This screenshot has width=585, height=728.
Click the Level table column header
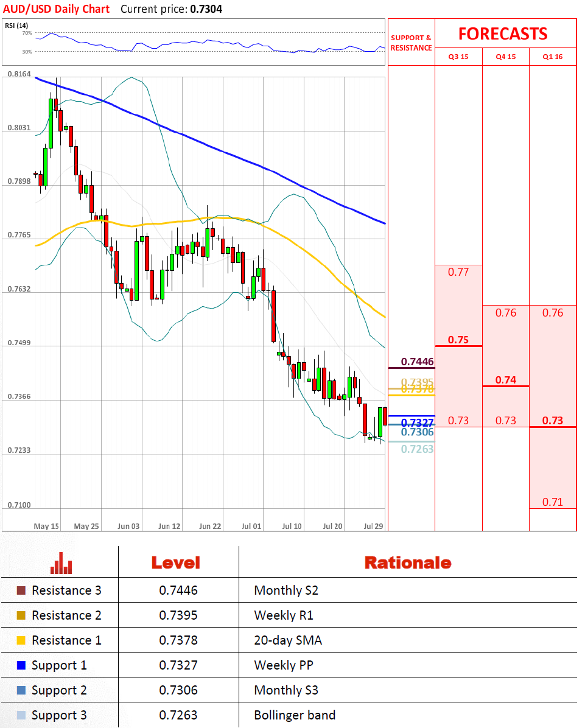pos(176,563)
